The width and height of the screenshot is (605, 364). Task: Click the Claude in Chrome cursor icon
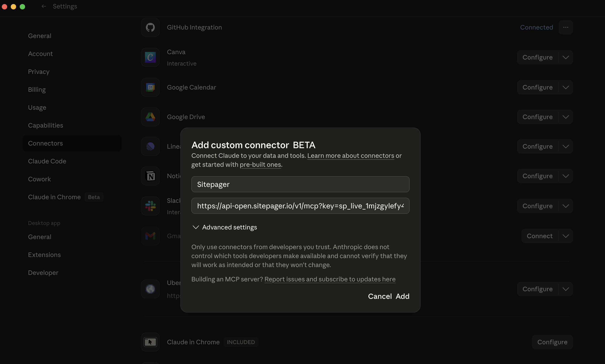click(150, 342)
